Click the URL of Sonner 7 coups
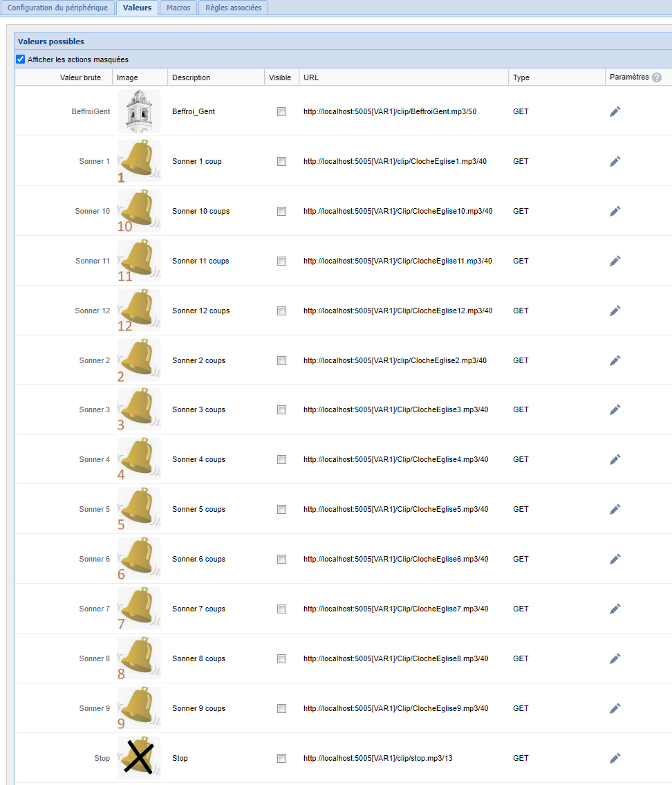 click(395, 609)
